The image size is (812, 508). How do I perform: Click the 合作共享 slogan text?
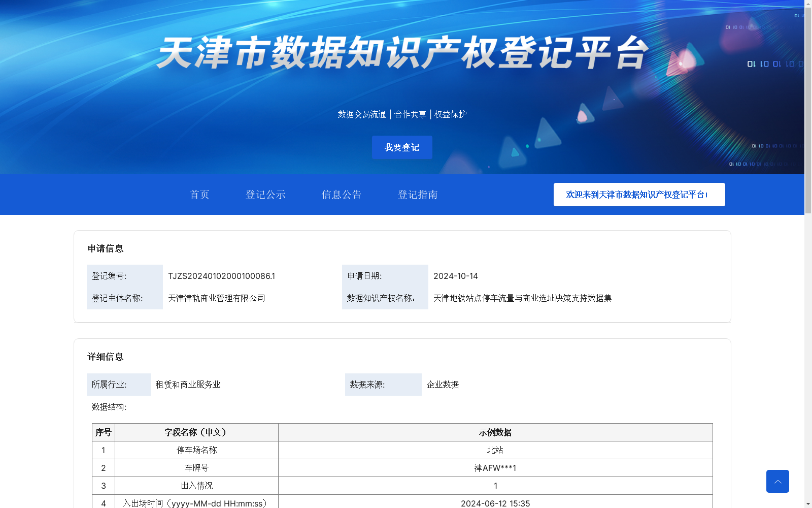pyautogui.click(x=411, y=114)
